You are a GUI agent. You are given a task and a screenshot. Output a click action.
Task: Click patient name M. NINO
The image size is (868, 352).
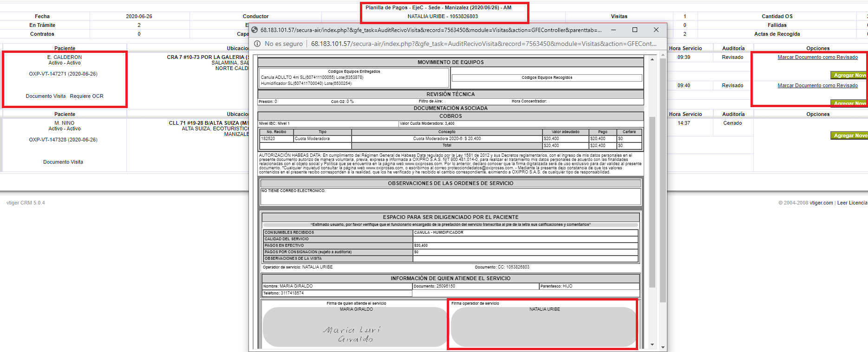65,123
